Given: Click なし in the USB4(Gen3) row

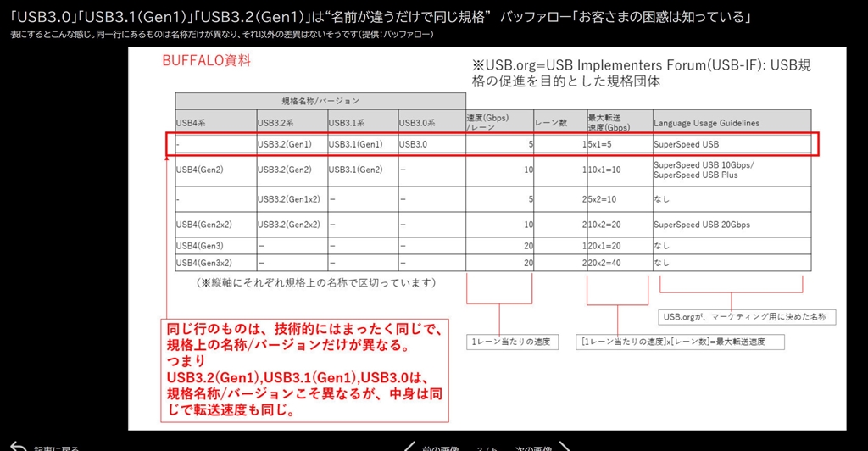Looking at the screenshot, I should pos(732,246).
